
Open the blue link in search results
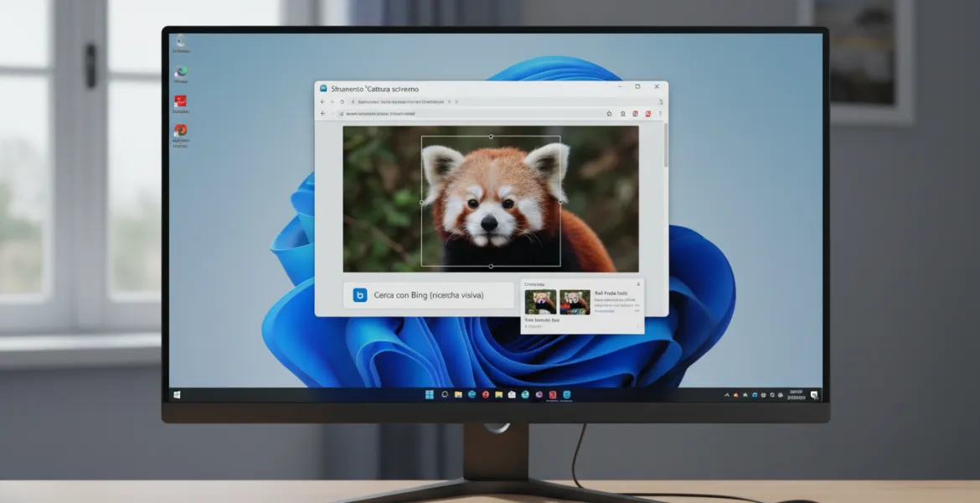pos(604,310)
